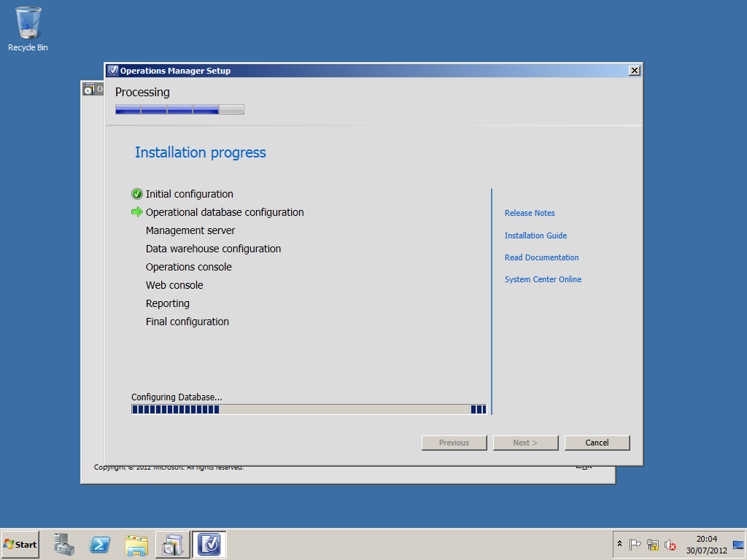Cancel the Operations Manager installation
The width and height of the screenshot is (747, 560).
coord(597,443)
